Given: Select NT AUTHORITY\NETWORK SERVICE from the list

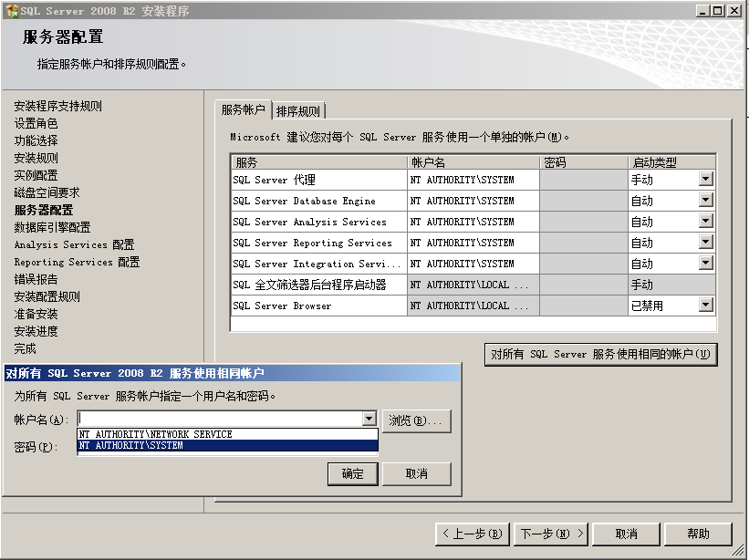Looking at the screenshot, I should click(x=228, y=434).
